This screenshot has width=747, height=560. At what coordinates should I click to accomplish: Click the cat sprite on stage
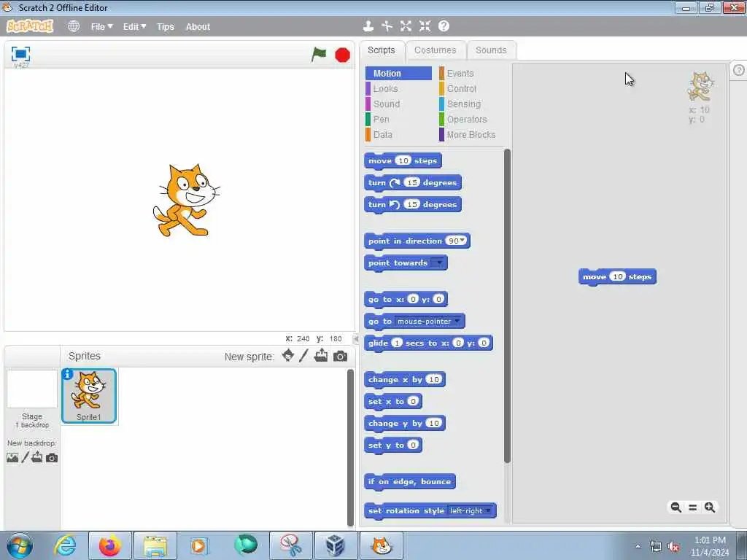(186, 200)
